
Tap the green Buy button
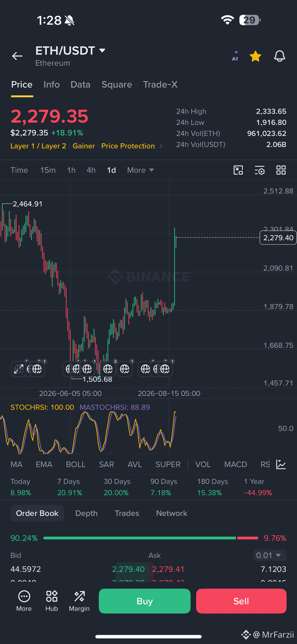tap(145, 601)
